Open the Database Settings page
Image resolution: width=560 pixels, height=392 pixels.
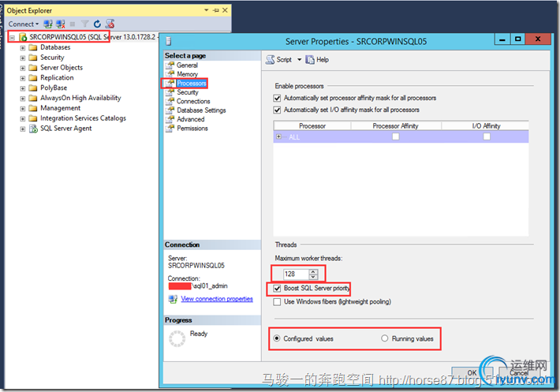click(x=201, y=110)
